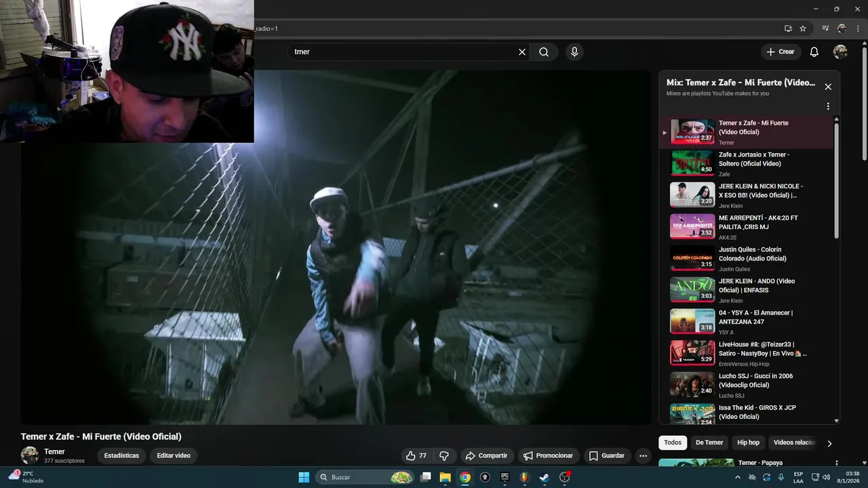
Task: Dislike the video with thumbs-down
Action: click(x=444, y=455)
